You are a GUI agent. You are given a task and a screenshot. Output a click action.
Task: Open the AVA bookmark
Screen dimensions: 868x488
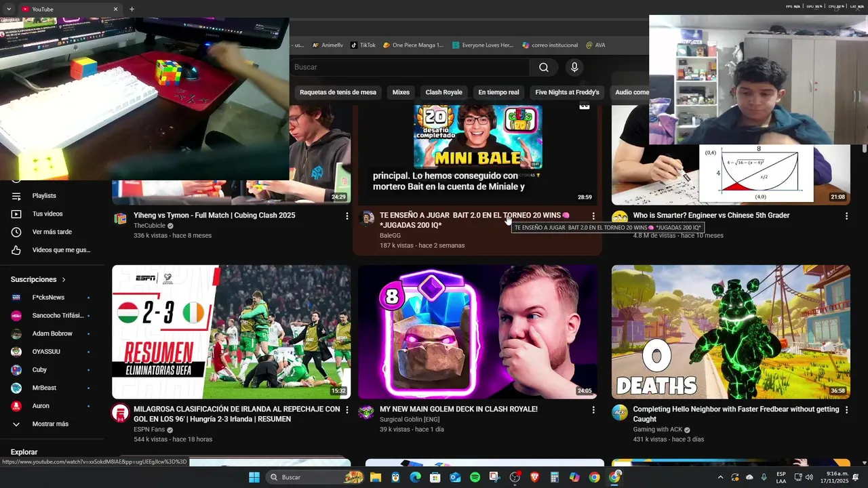595,45
